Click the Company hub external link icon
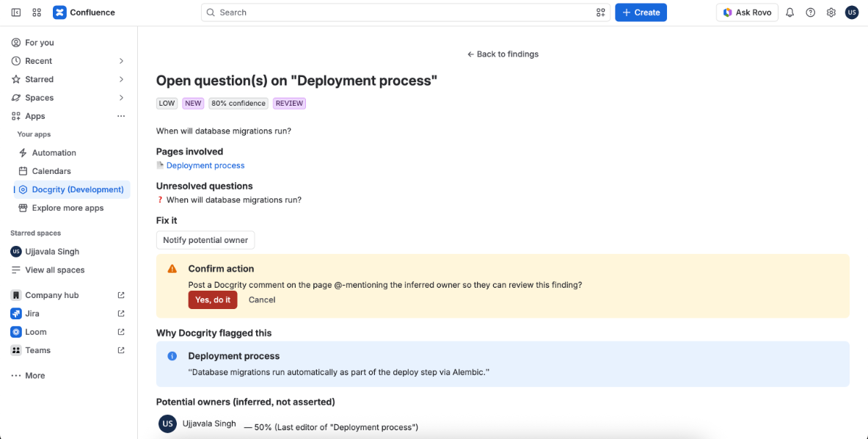Screen dimensions: 868x439 pos(121,295)
